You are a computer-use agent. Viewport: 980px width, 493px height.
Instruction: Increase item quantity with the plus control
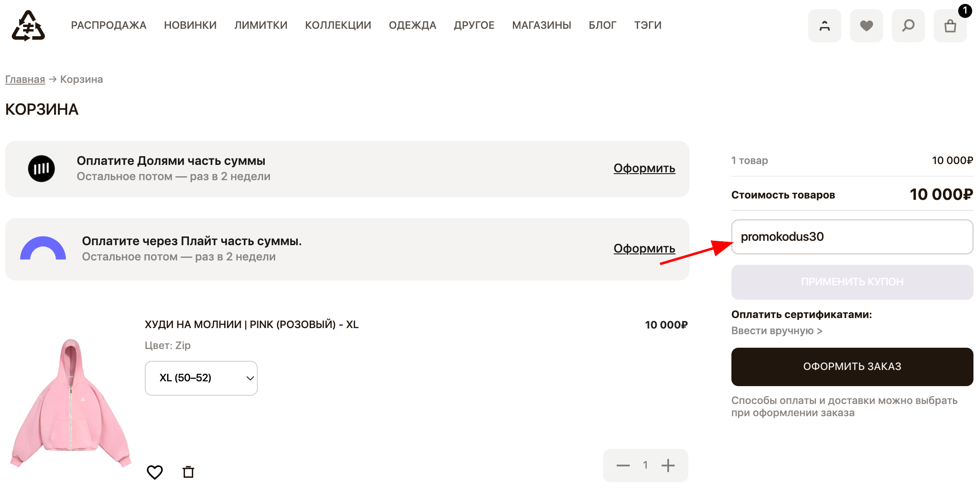[x=668, y=465]
